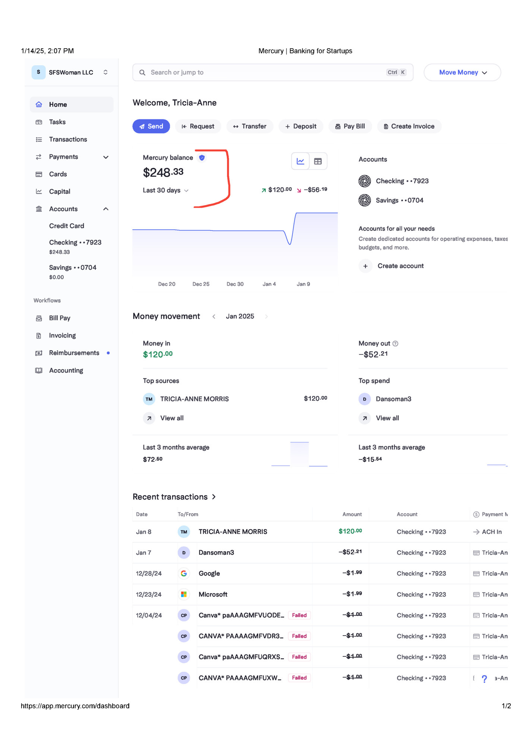Go to previous month in Money movement
This screenshot has height=756, width=532.
(x=214, y=316)
